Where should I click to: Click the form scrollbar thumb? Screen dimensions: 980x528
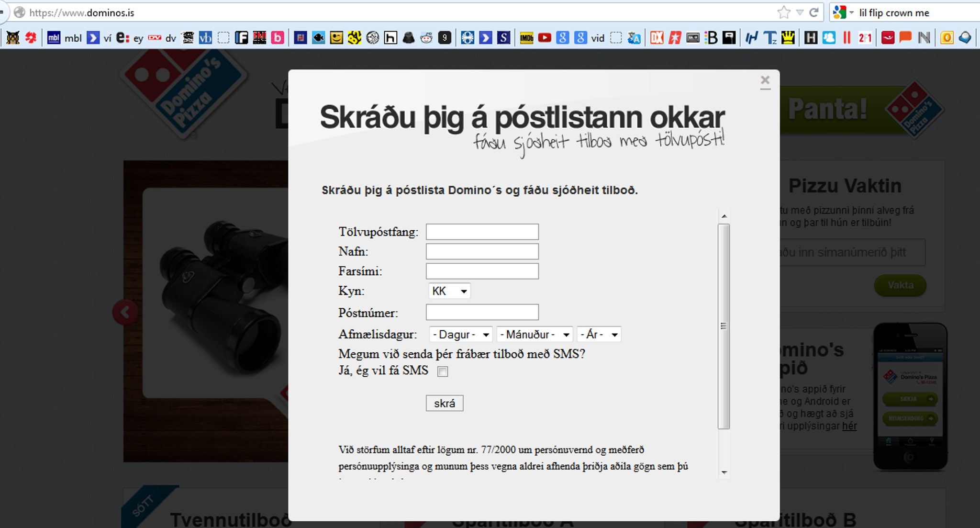(724, 326)
